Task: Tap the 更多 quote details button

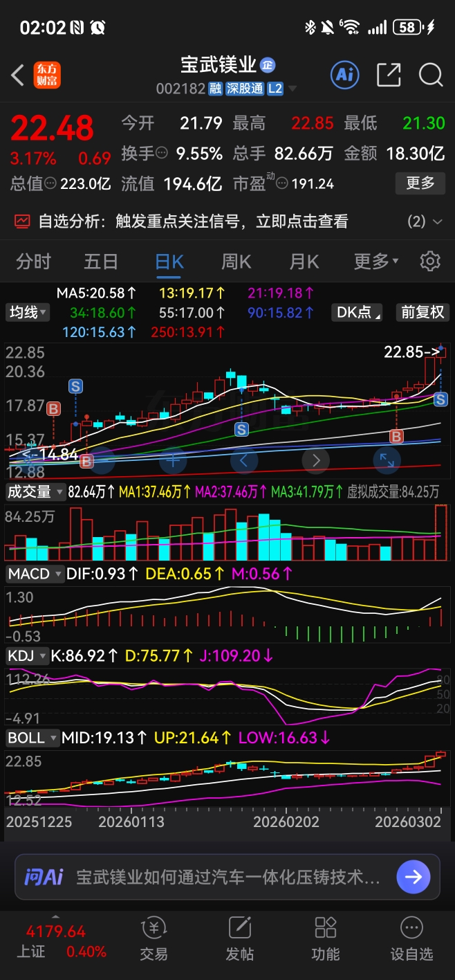Action: [x=420, y=183]
